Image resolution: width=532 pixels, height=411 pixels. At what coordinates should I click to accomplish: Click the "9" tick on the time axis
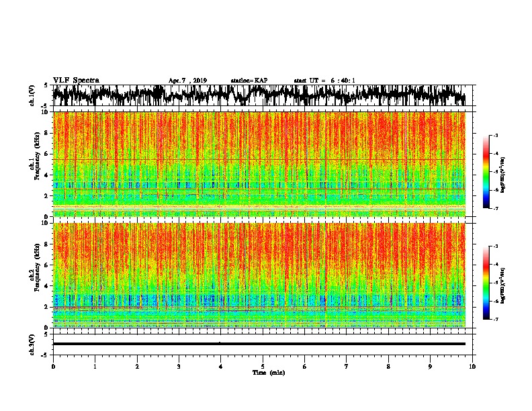coord(430,367)
